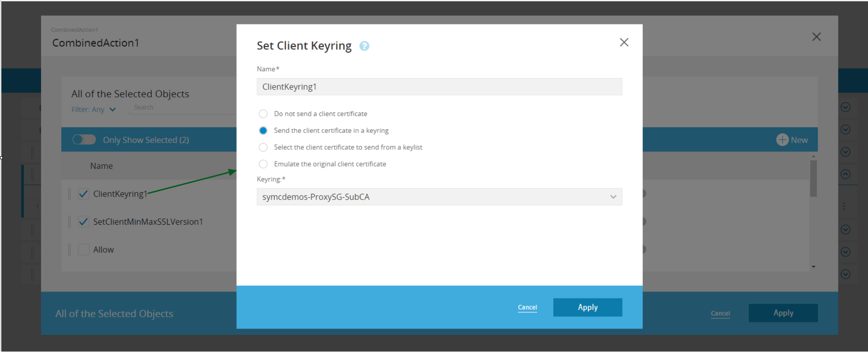Select 'Send the client certificate in a keyring'
868x352 pixels.
click(x=263, y=131)
